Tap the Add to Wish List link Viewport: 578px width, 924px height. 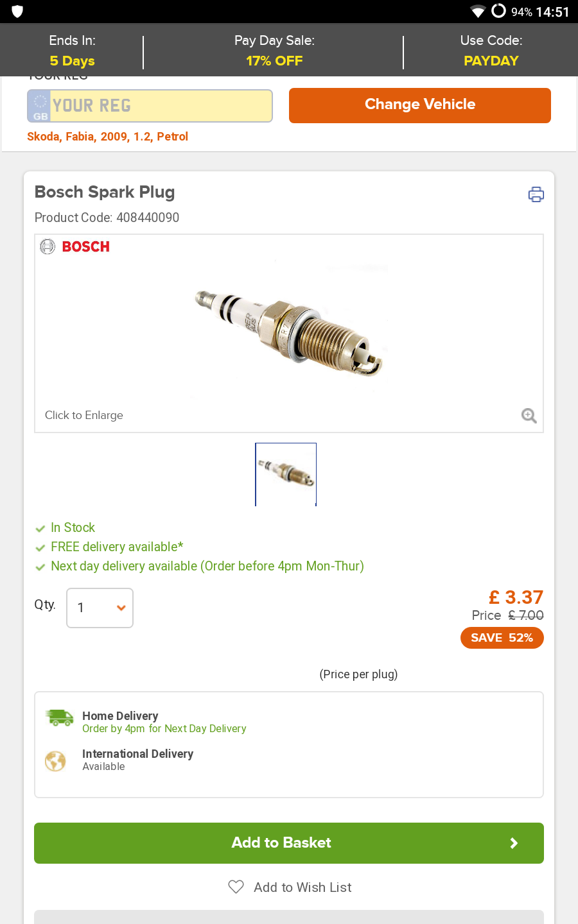click(302, 887)
